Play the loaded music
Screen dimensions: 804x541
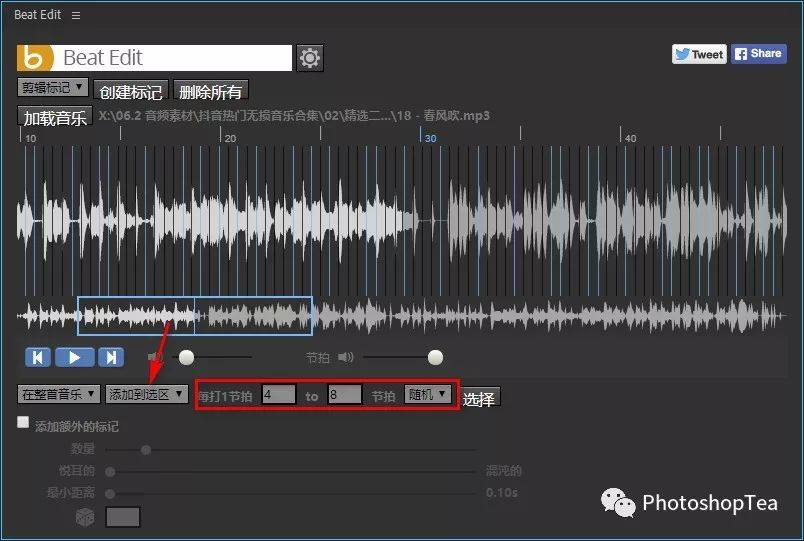pyautogui.click(x=75, y=357)
